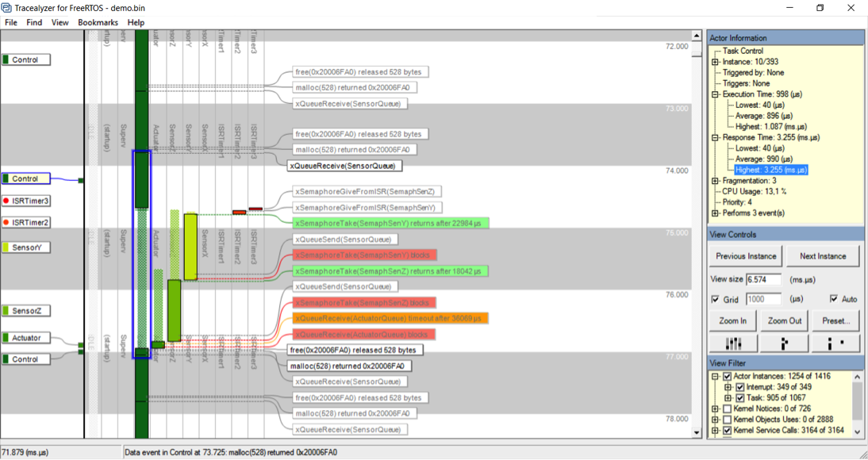Select the red ISRTimer2 actor label
The width and height of the screenshot is (868, 460).
25,223
